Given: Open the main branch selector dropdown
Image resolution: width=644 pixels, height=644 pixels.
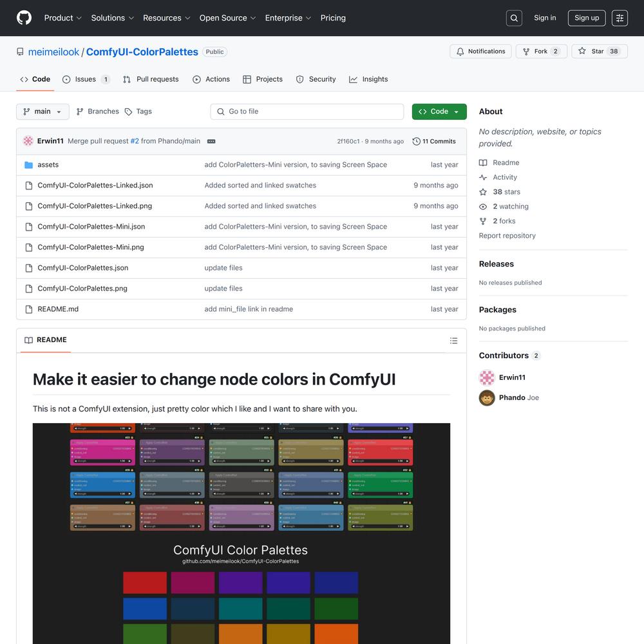Looking at the screenshot, I should [43, 111].
